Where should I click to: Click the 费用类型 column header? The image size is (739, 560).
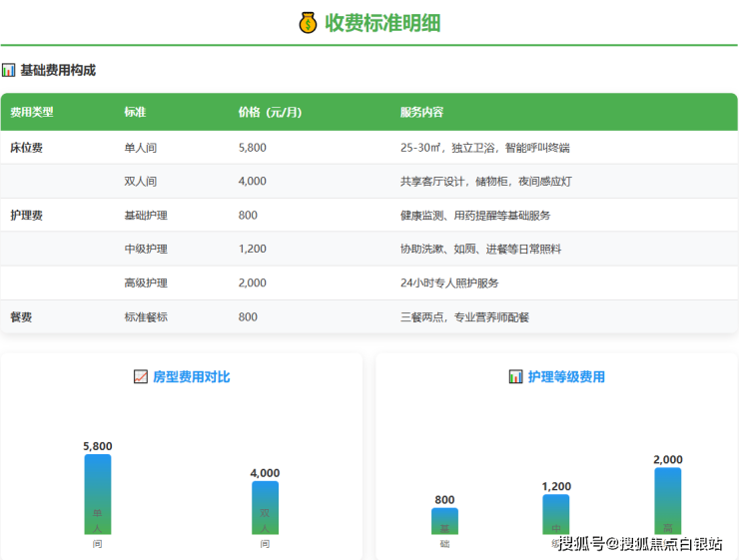coord(32,112)
